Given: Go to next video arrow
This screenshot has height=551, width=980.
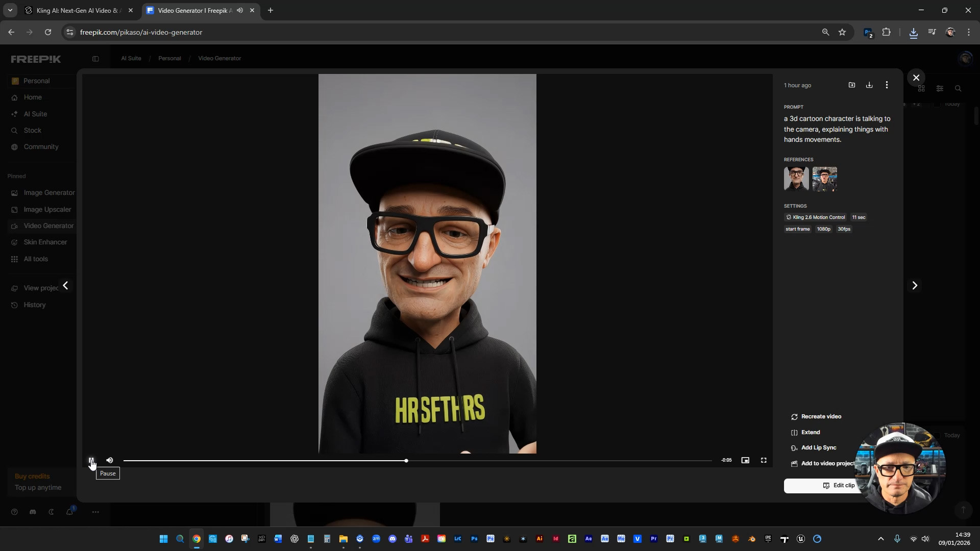Looking at the screenshot, I should pos(915,286).
